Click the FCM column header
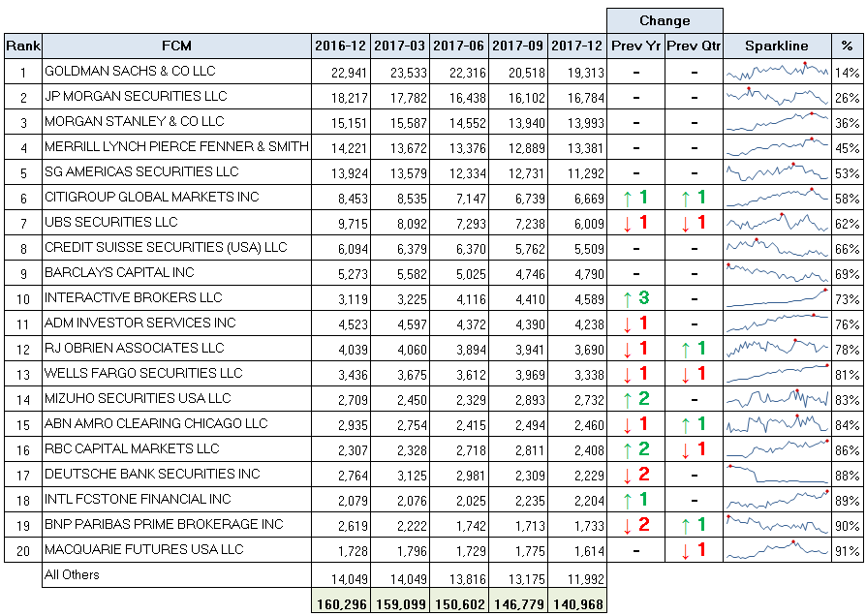Viewport: 866px width, 616px height. (x=176, y=46)
